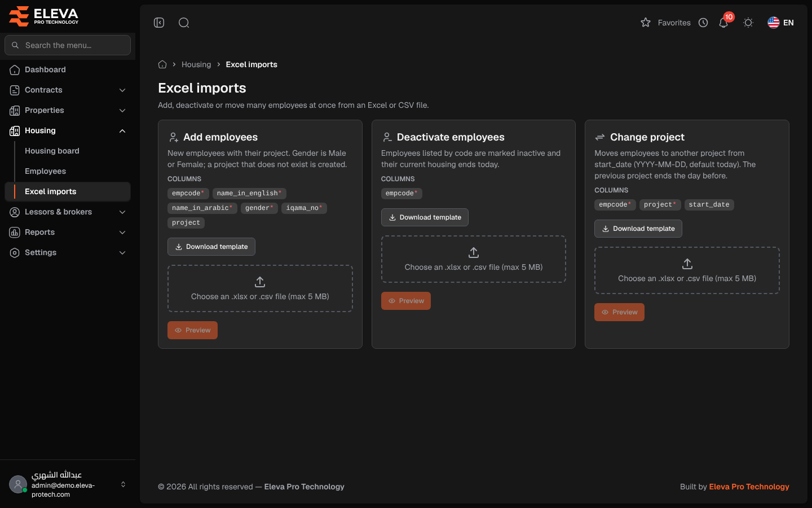Click home icon in breadcrumb
The height and width of the screenshot is (508, 812).
tap(162, 64)
